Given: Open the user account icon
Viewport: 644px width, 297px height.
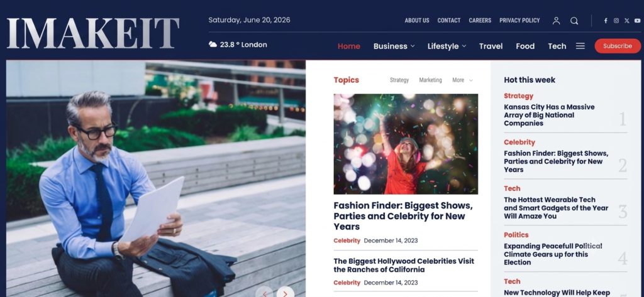Looking at the screenshot, I should pyautogui.click(x=556, y=21).
